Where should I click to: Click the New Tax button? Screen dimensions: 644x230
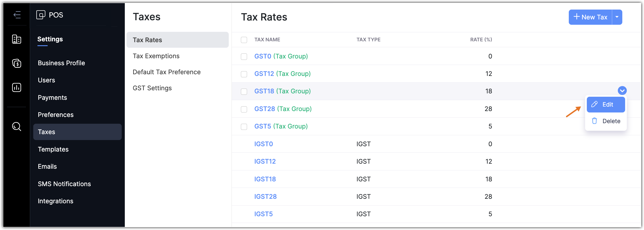coord(590,17)
